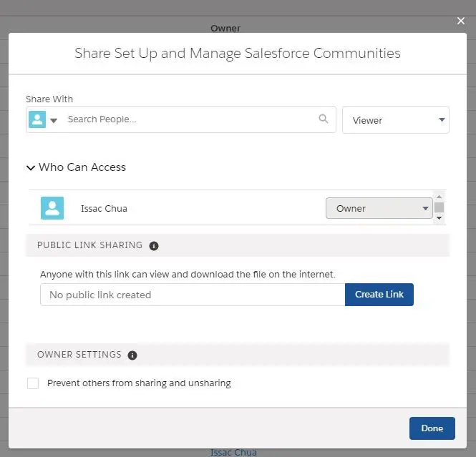Viewport: 476px width, 457px height.
Task: Expand the entity type dropdown arrow
Action: point(54,121)
